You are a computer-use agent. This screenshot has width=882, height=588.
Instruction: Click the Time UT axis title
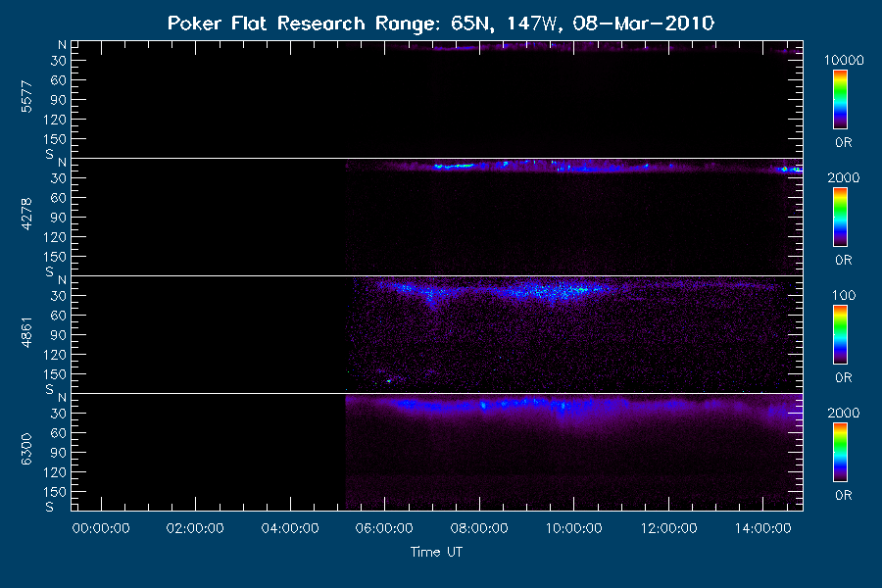pyautogui.click(x=436, y=552)
